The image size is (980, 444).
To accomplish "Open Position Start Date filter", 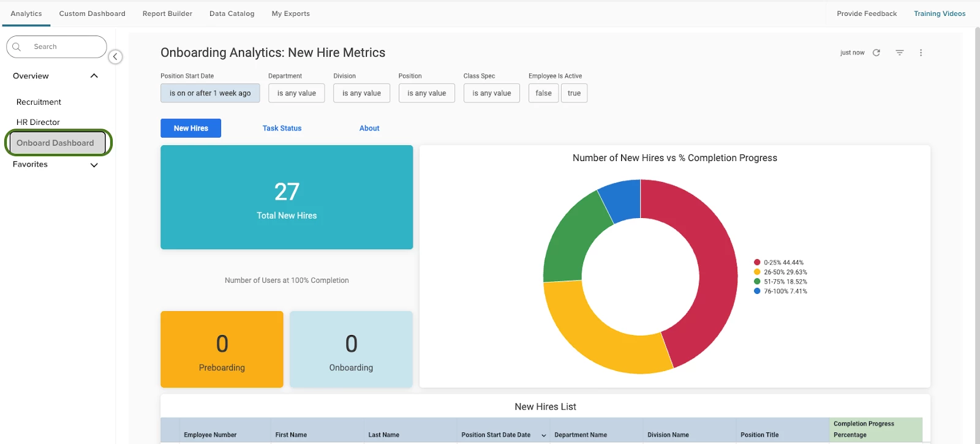I will [x=210, y=93].
